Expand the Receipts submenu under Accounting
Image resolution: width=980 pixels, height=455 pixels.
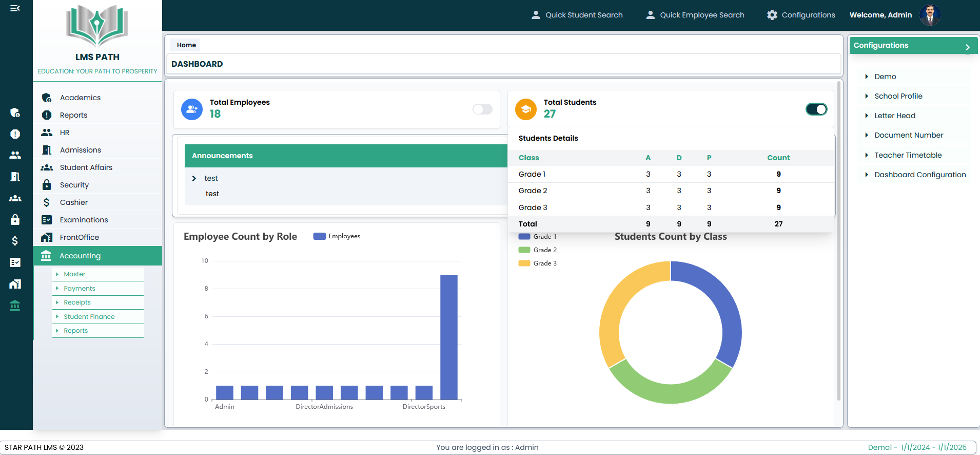[97, 302]
